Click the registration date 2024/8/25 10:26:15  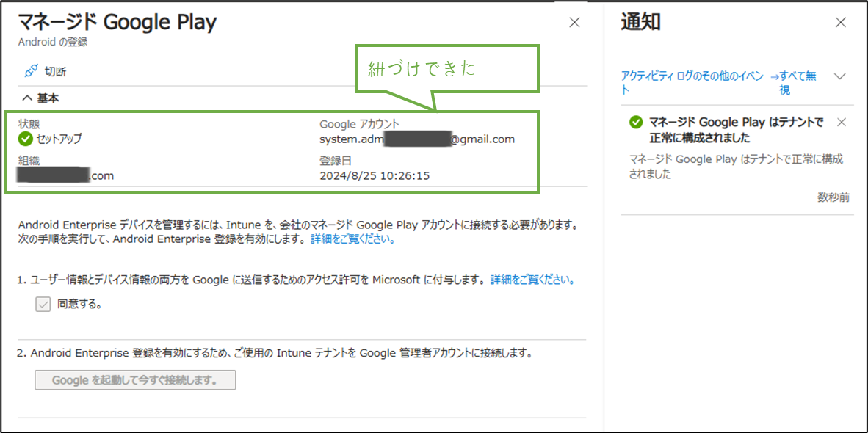tap(375, 176)
